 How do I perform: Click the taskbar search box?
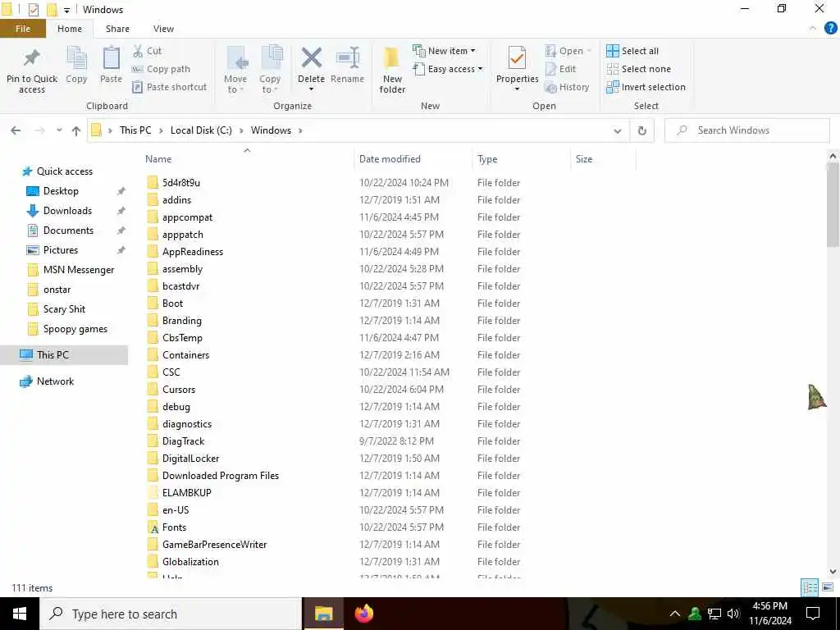[171, 614]
